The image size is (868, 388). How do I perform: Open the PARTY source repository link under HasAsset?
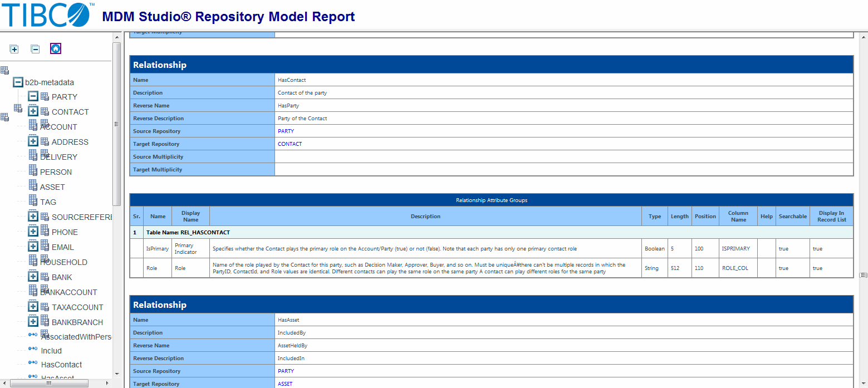286,371
